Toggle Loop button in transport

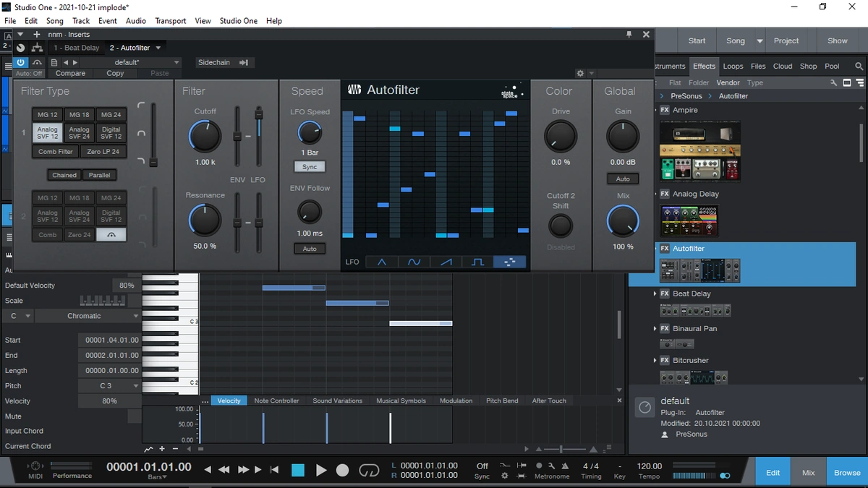point(369,471)
